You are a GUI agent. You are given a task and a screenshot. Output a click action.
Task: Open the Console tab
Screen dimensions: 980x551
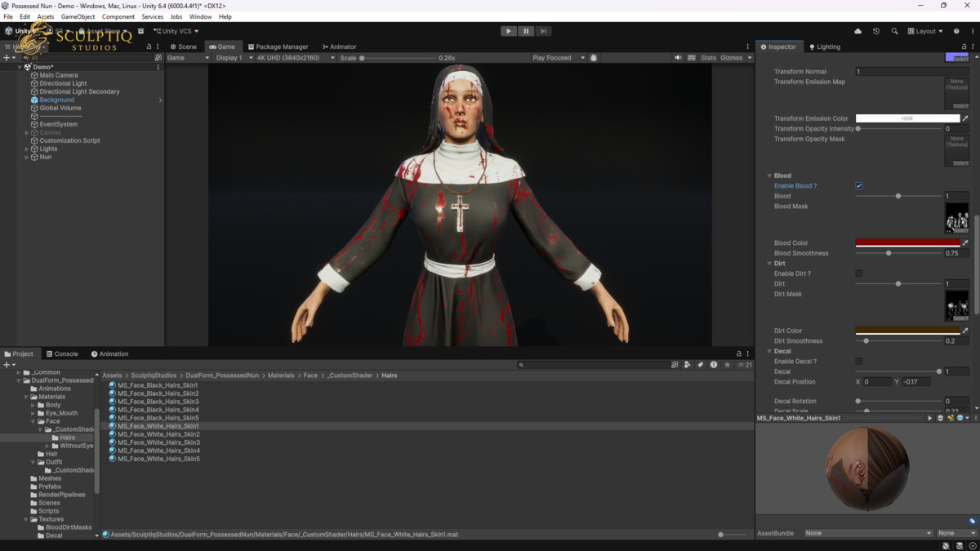pos(62,353)
